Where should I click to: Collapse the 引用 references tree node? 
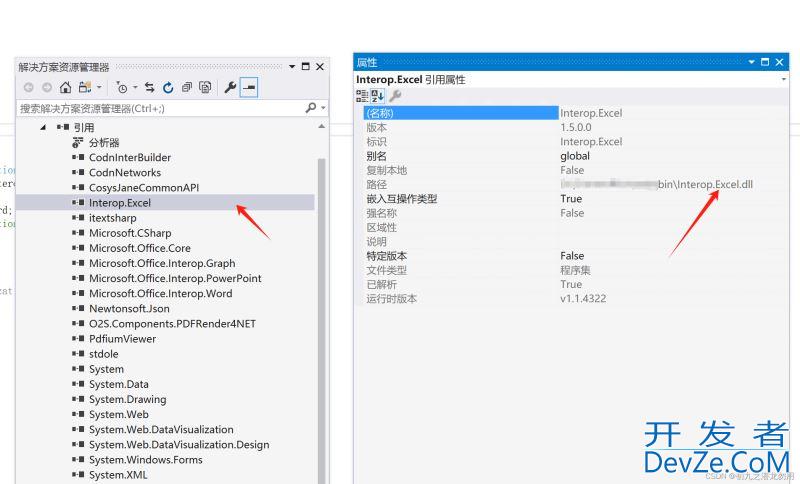pyautogui.click(x=43, y=128)
